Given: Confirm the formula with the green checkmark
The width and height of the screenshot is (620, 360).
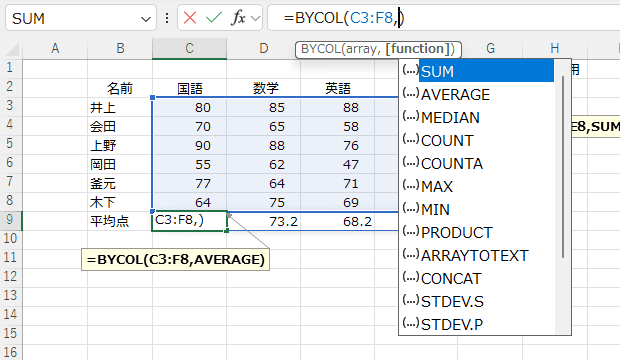Looking at the screenshot, I should point(214,18).
